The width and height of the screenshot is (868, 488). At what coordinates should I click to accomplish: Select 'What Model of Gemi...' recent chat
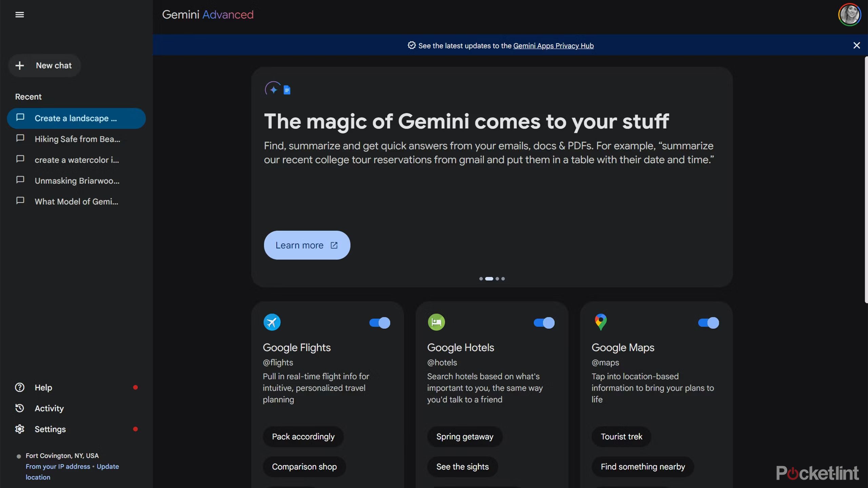[x=76, y=201]
